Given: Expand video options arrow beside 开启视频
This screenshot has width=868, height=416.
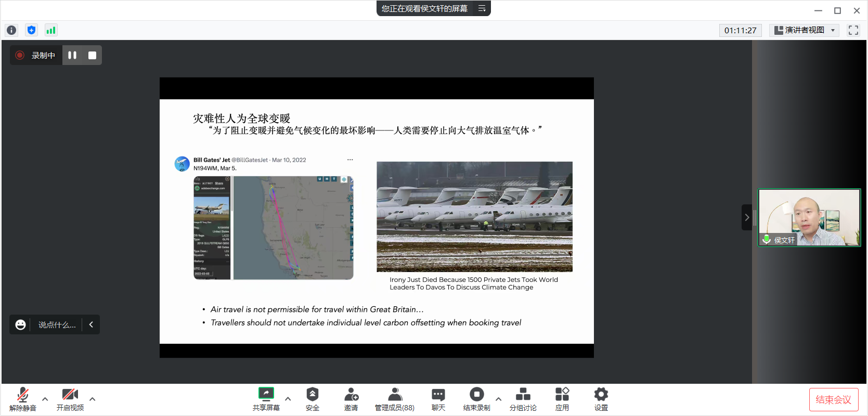Looking at the screenshot, I should click(93, 399).
